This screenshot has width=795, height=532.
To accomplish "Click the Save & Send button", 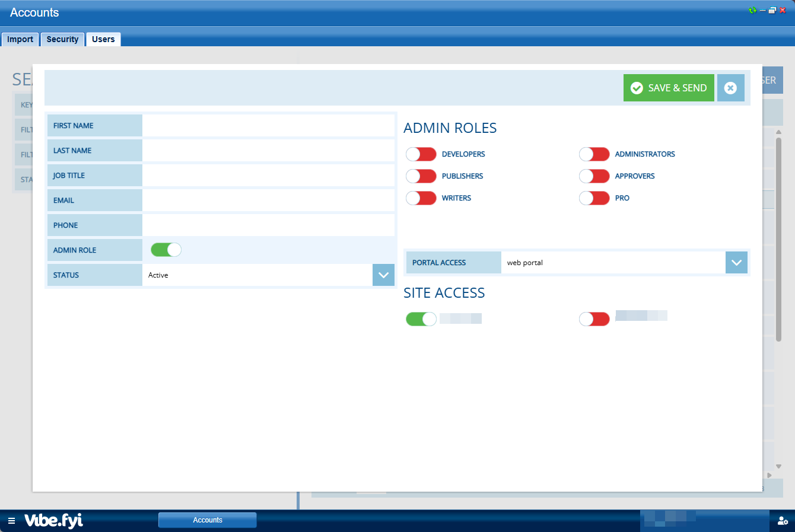I will click(x=669, y=88).
